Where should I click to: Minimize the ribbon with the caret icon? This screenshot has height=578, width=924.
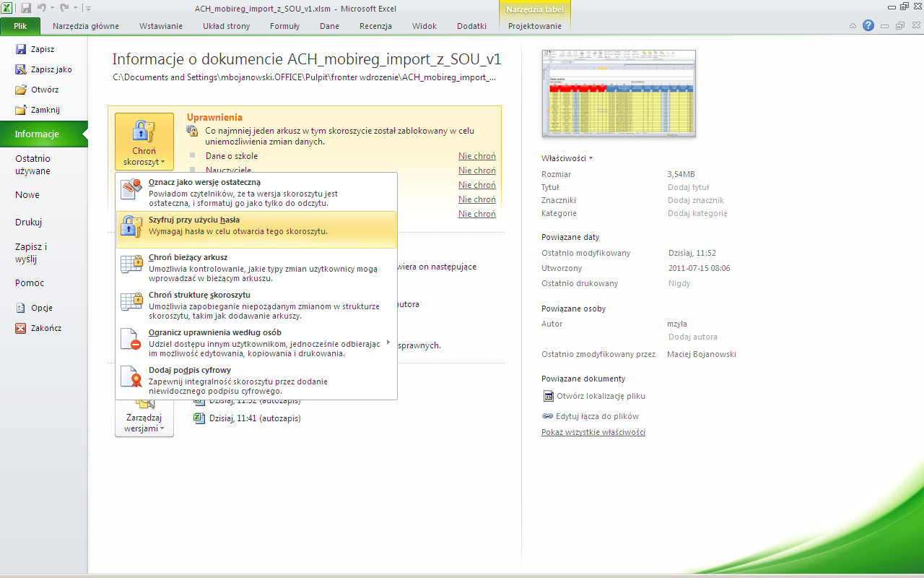[x=853, y=25]
